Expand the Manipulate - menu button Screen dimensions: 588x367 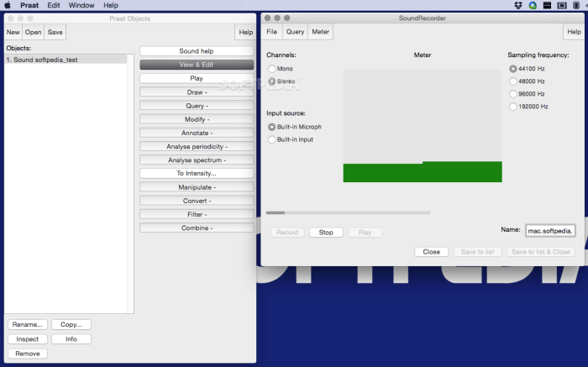click(x=197, y=187)
